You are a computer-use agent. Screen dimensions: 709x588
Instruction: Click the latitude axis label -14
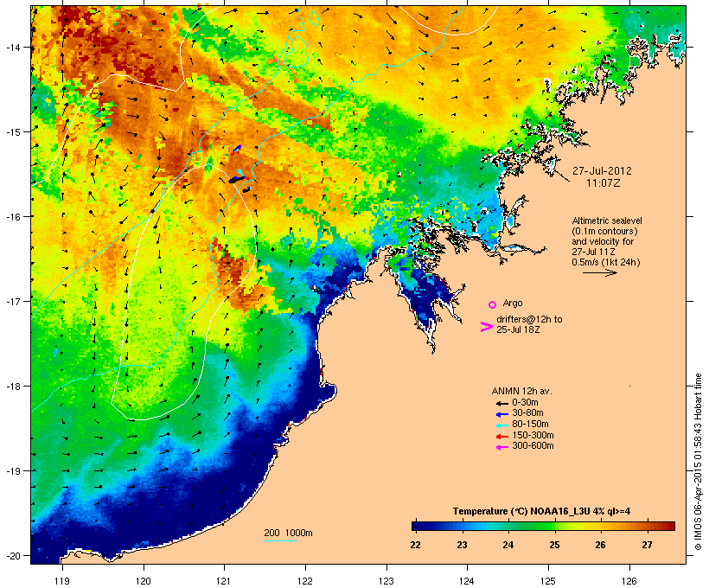pos(13,47)
